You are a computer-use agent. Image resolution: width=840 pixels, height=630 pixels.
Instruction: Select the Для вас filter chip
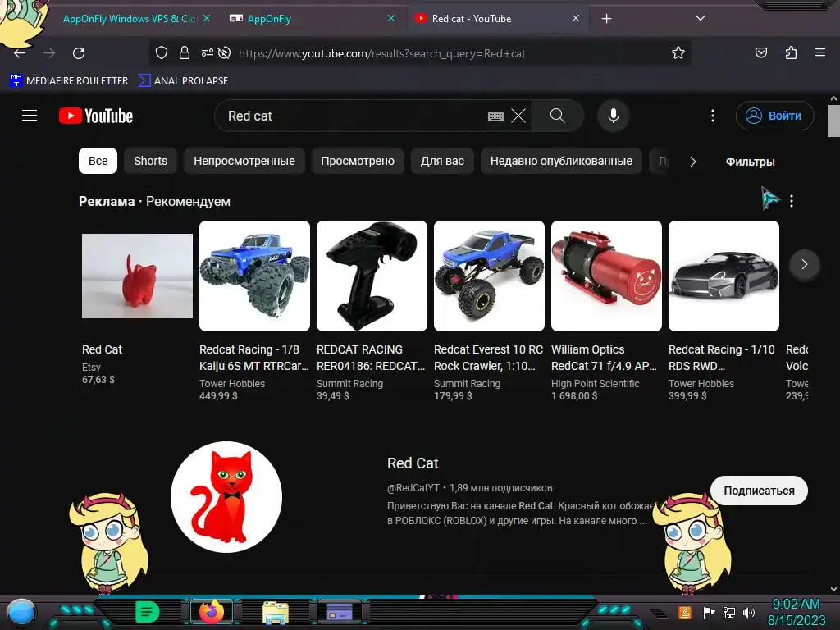[442, 161]
